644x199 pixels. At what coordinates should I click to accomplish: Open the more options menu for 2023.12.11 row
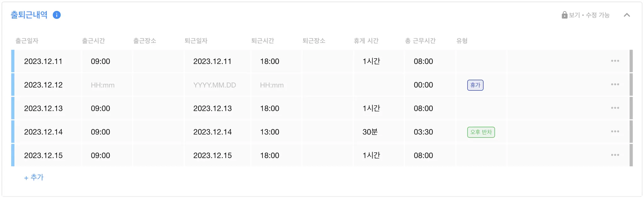tap(615, 61)
